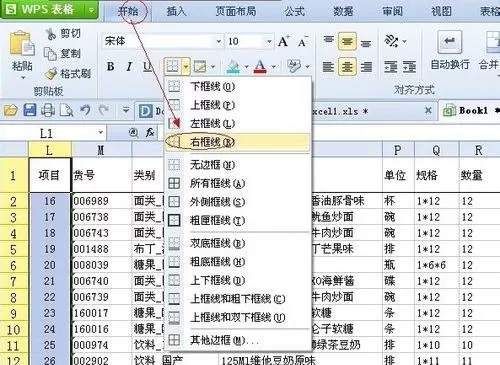Increase font size with the large A
The height and width of the screenshot is (365, 500).
(284, 42)
